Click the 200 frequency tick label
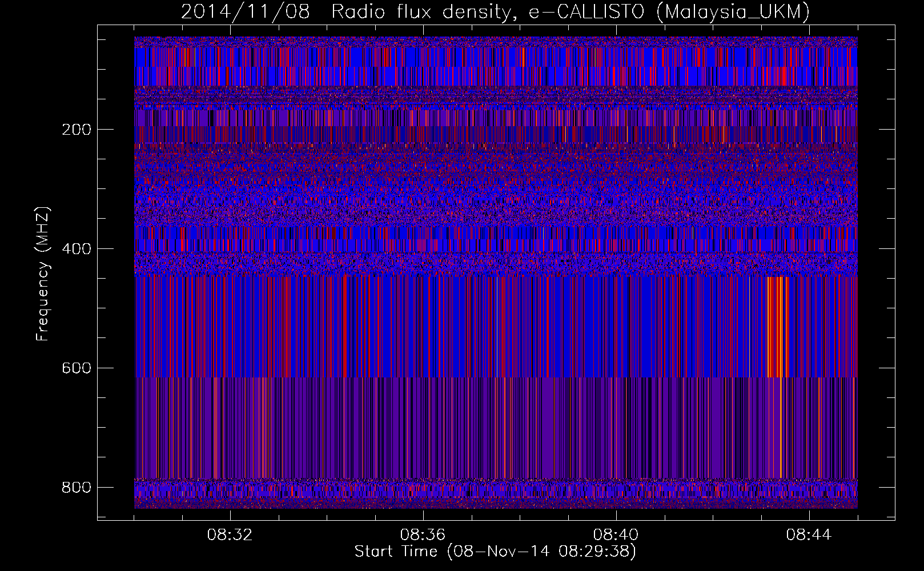The width and height of the screenshot is (924, 571). (x=77, y=130)
